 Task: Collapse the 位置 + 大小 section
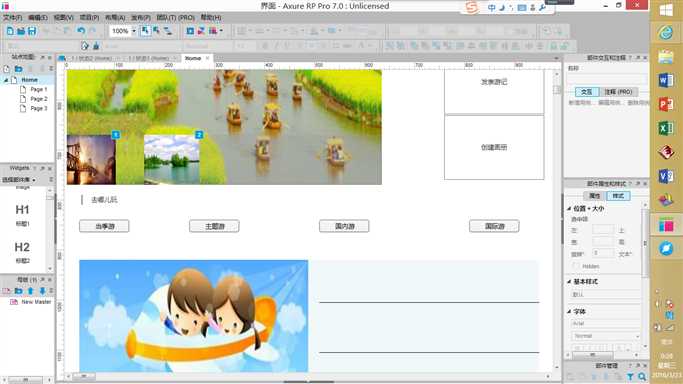click(x=569, y=209)
